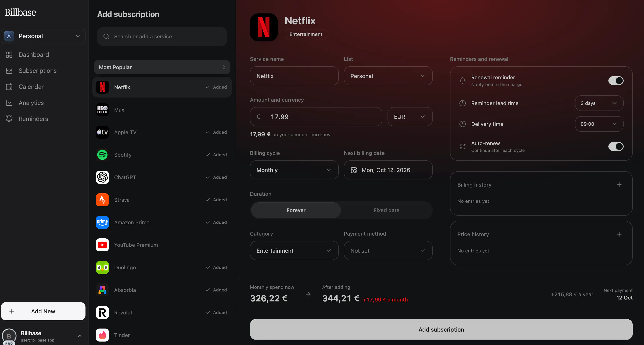The height and width of the screenshot is (345, 644).
Task: Select the Apple TV service icon
Action: pyautogui.click(x=102, y=132)
